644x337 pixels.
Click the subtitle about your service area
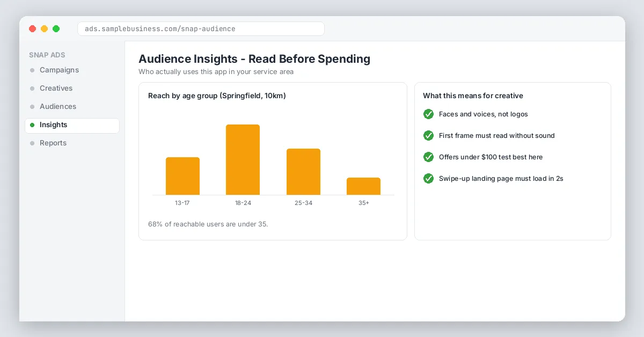[216, 71]
